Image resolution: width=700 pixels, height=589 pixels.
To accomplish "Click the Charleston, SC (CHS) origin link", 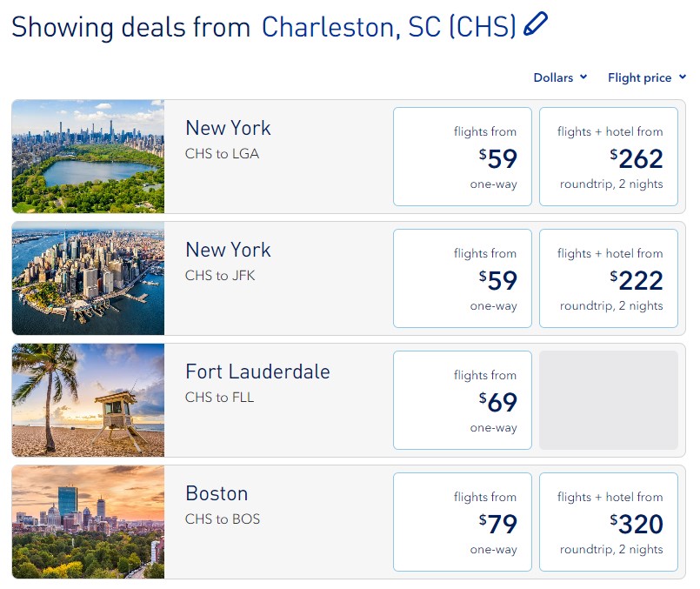I will click(x=389, y=26).
